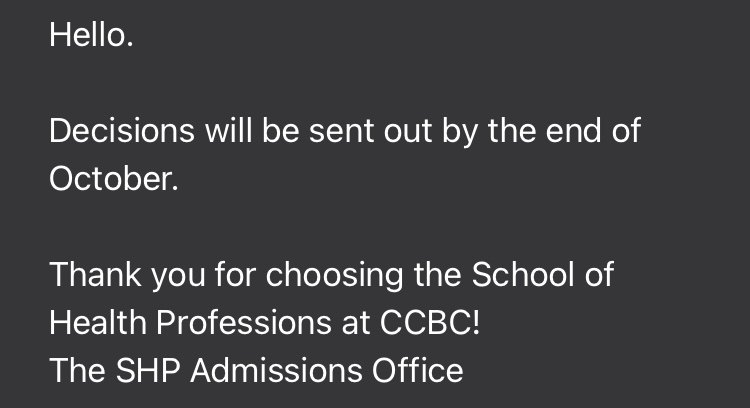Click the word Thank
The width and height of the screenshot is (750, 408).
pos(96,275)
